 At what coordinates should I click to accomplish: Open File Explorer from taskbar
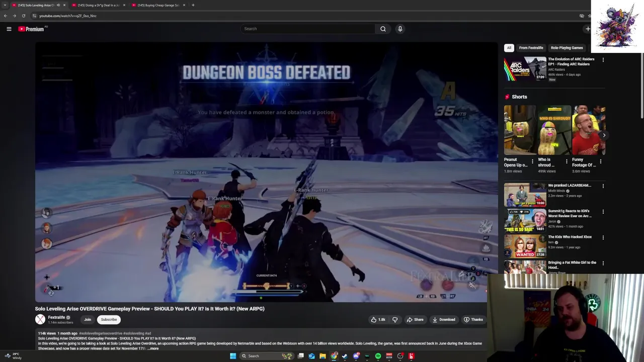coord(323,356)
